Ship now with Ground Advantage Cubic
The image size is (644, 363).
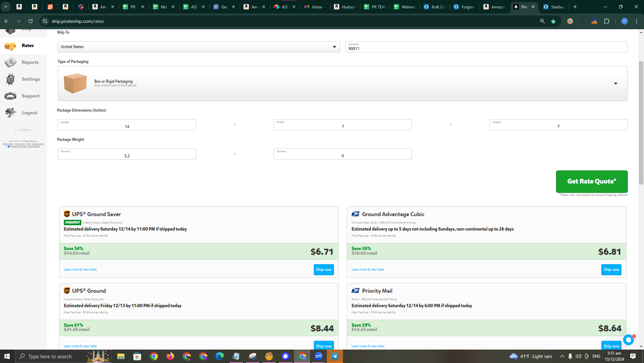[611, 270]
